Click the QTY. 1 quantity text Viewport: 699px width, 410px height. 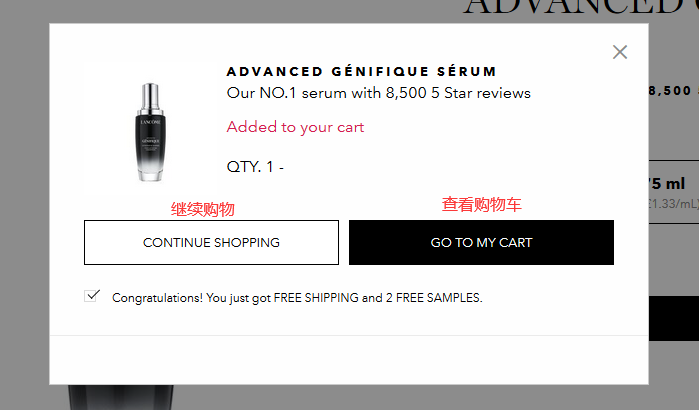click(255, 167)
